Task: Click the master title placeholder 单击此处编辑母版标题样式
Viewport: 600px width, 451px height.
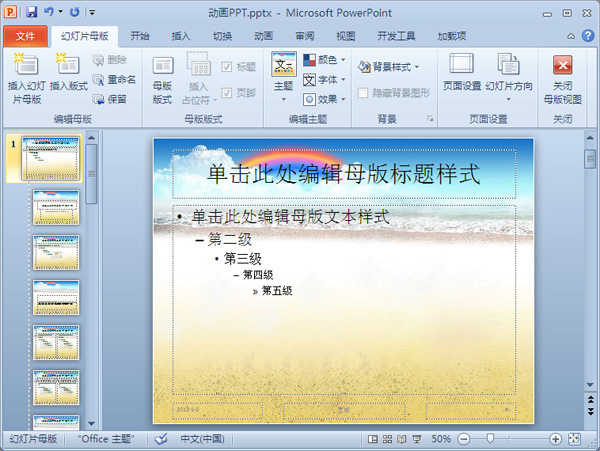Action: coord(344,174)
